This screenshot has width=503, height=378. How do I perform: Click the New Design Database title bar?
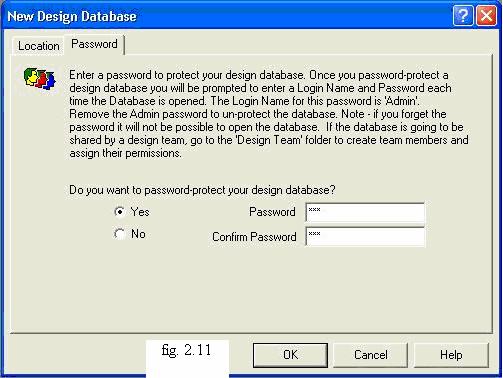pos(227,16)
